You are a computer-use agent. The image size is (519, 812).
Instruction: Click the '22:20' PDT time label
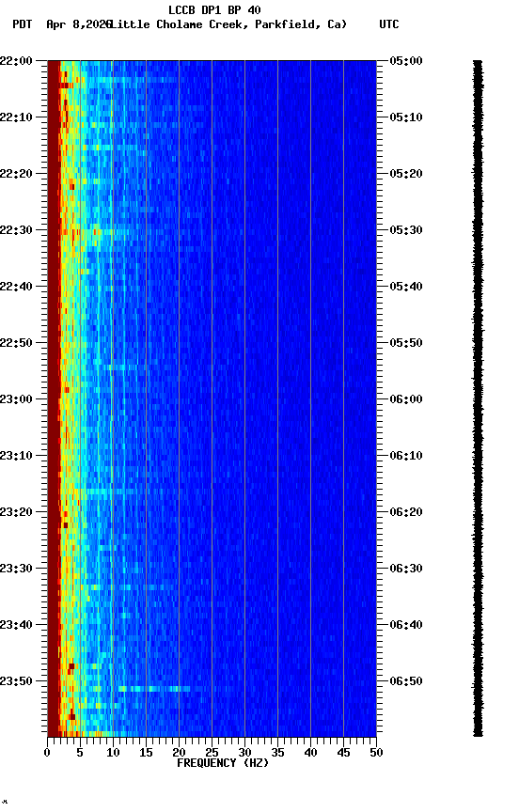[16, 174]
